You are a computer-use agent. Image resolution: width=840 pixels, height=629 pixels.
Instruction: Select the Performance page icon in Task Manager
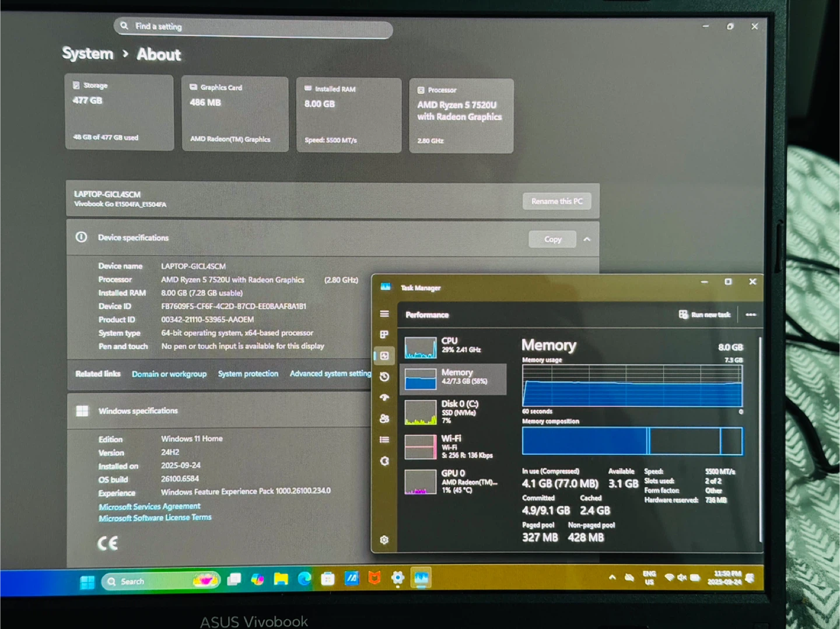[x=384, y=356]
